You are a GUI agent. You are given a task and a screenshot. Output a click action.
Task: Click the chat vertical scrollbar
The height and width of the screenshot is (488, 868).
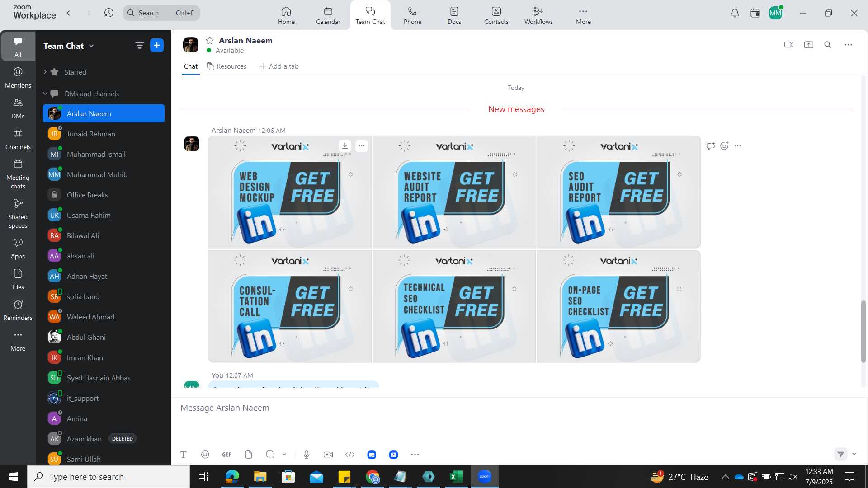[863, 331]
